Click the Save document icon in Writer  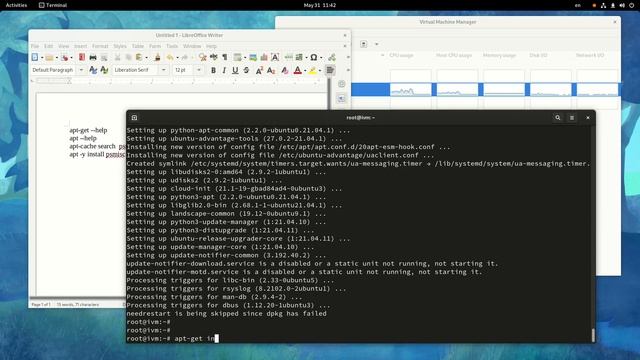(x=64, y=58)
